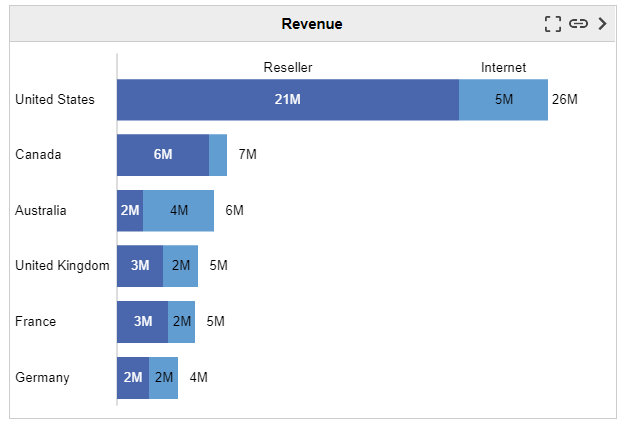Click the France 3M Reseller bar
Image resolution: width=625 pixels, height=425 pixels.
pos(142,322)
